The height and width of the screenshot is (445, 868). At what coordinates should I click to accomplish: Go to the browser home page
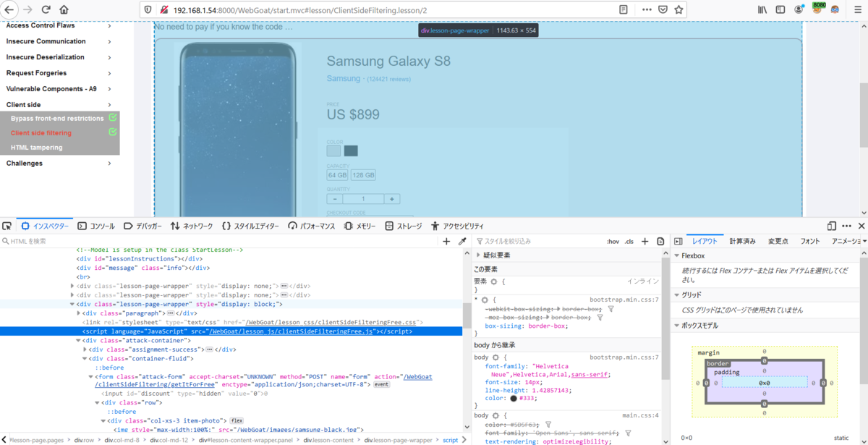point(64,9)
